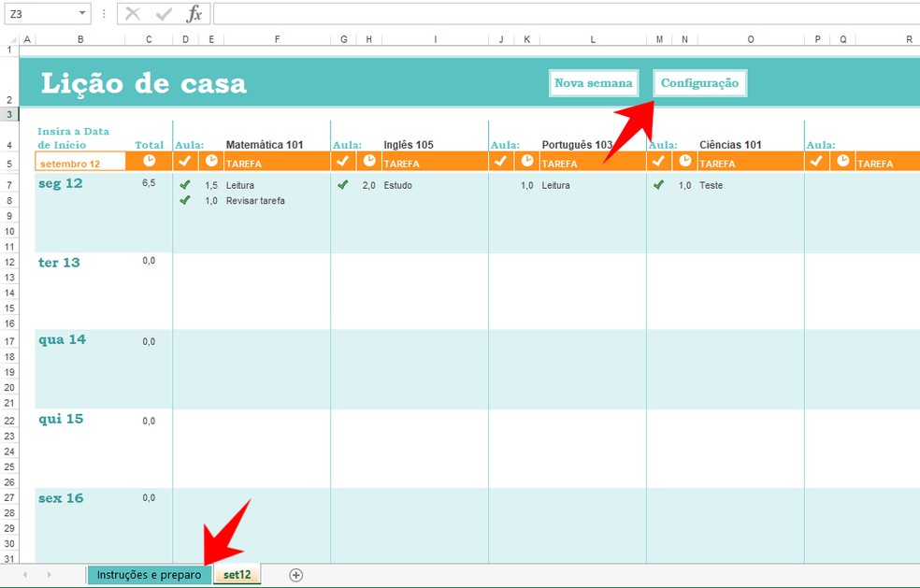
Task: Click the Cancel (X) icon beside the formula bar
Action: [131, 13]
